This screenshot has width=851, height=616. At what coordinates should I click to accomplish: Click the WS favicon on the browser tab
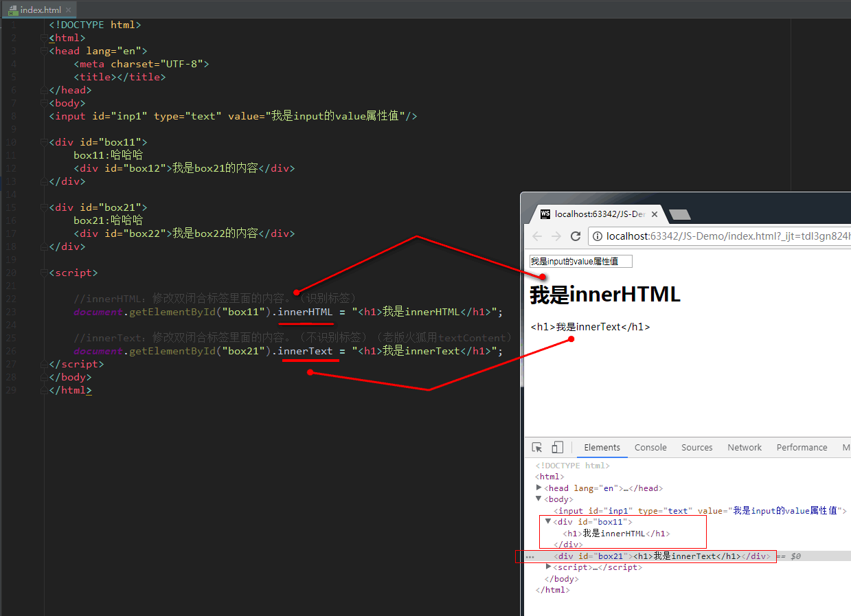pyautogui.click(x=545, y=214)
